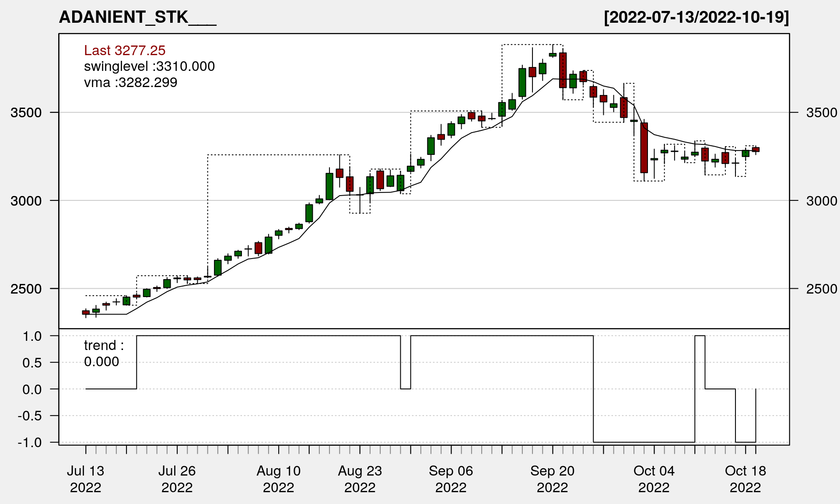
Task: Click the left 2500 price axis label
Action: click(x=26, y=289)
